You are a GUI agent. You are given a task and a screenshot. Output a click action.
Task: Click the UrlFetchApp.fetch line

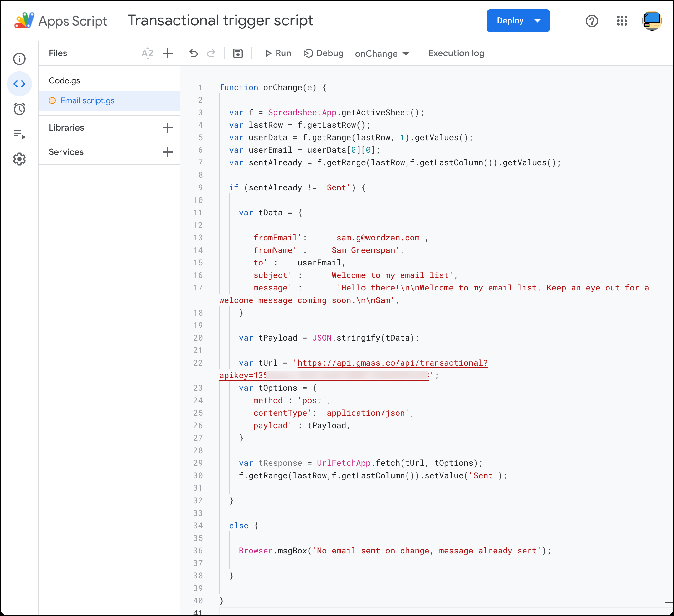pyautogui.click(x=361, y=463)
